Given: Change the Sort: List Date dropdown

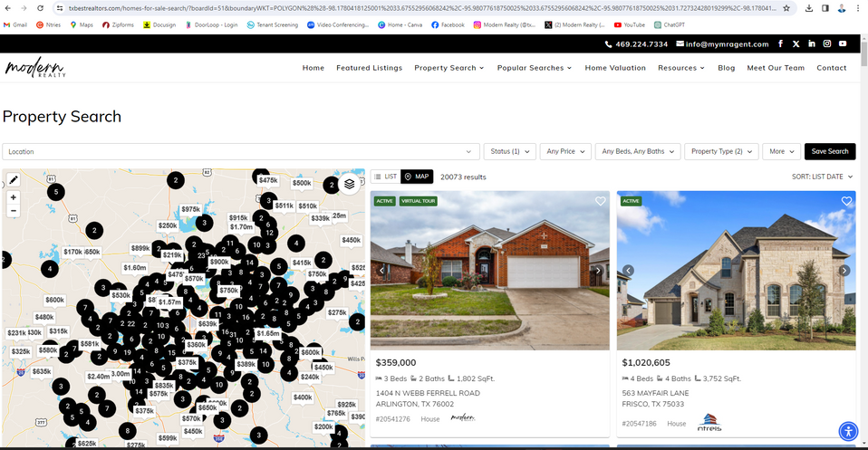Looking at the screenshot, I should 822,177.
